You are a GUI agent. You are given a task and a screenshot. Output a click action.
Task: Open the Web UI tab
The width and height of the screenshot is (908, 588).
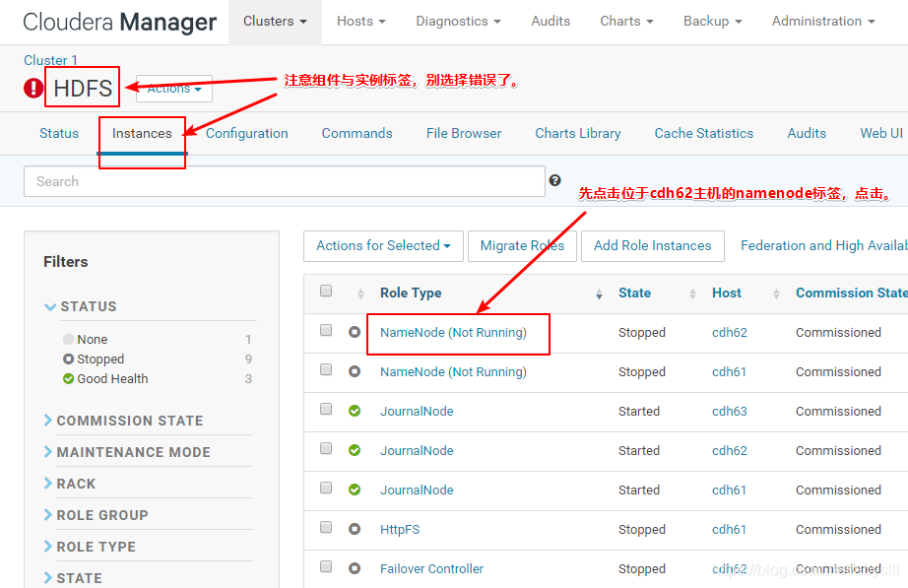(x=881, y=133)
